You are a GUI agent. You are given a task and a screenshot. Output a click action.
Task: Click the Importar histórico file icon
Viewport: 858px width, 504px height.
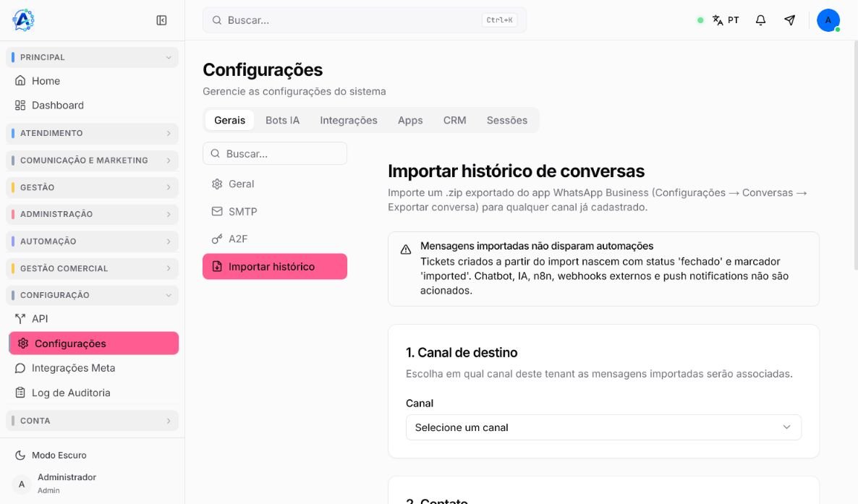(x=217, y=267)
